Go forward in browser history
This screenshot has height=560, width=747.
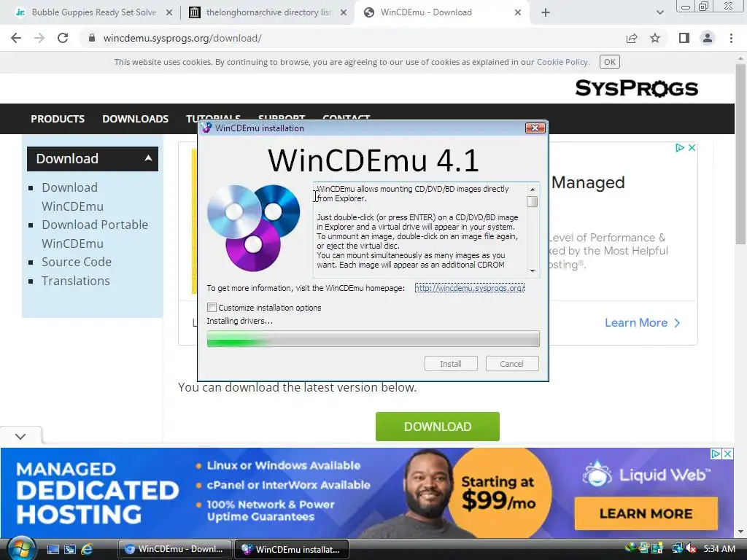point(39,38)
